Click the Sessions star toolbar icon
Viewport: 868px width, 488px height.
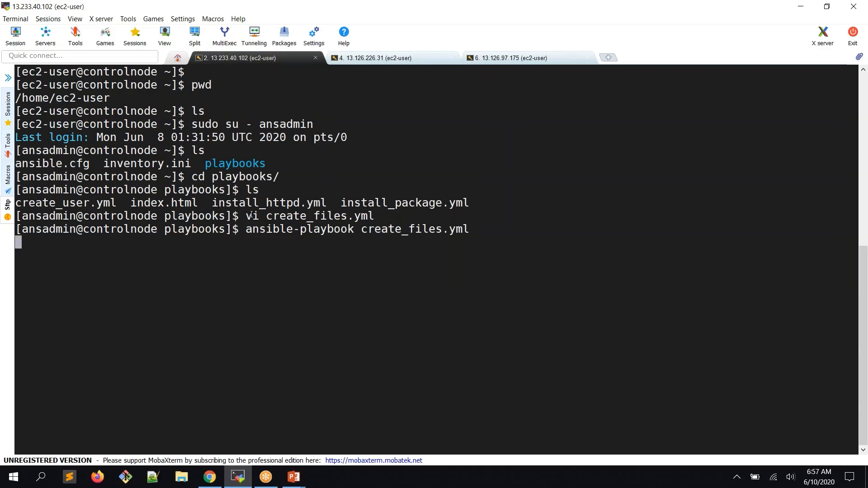click(135, 36)
